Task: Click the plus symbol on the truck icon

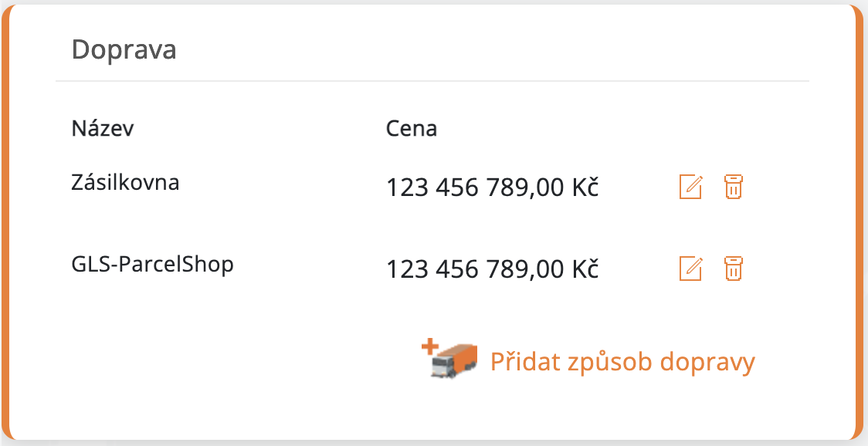Action: [x=431, y=347]
